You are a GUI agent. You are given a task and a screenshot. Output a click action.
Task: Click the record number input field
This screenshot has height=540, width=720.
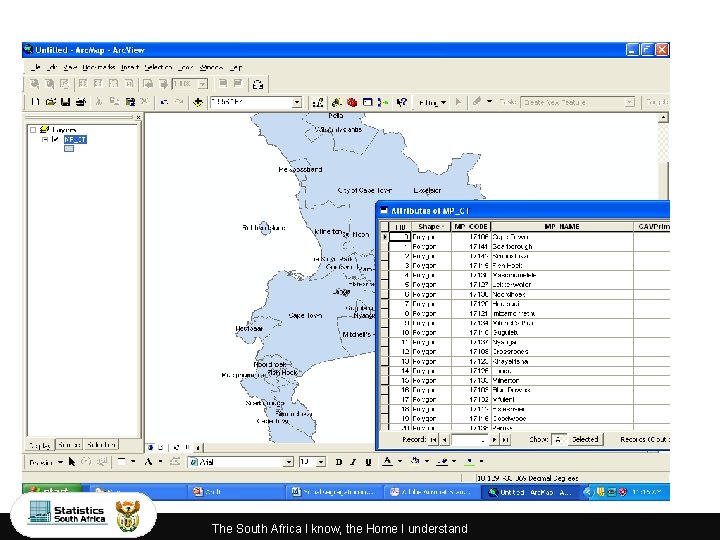pos(469,440)
